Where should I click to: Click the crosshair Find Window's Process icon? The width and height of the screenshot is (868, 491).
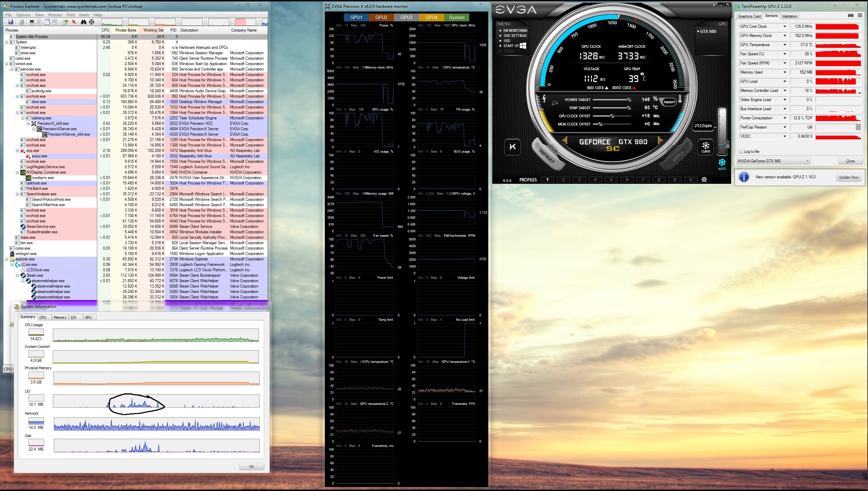pyautogui.click(x=91, y=22)
